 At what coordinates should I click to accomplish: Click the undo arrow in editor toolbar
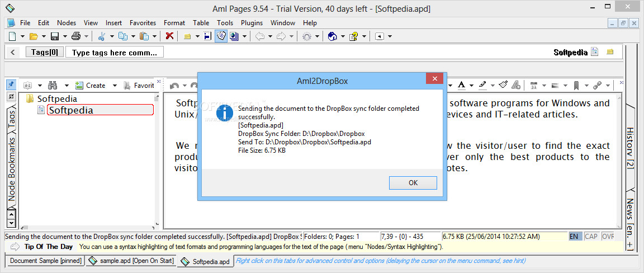[174, 85]
